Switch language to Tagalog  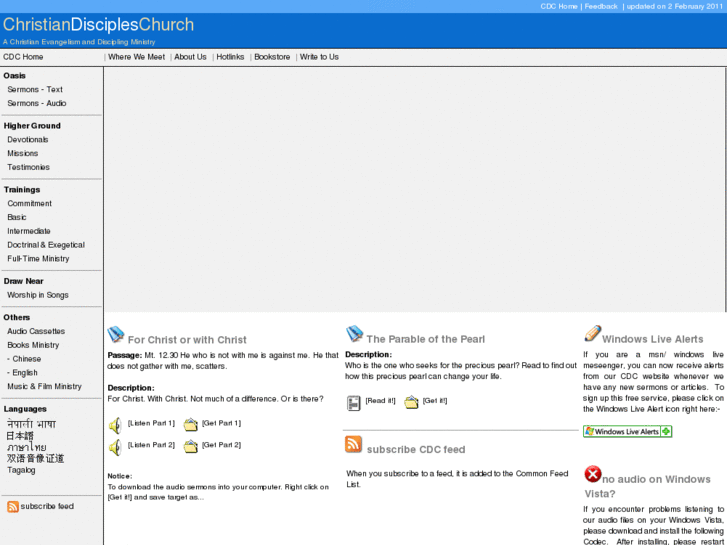tap(21, 470)
